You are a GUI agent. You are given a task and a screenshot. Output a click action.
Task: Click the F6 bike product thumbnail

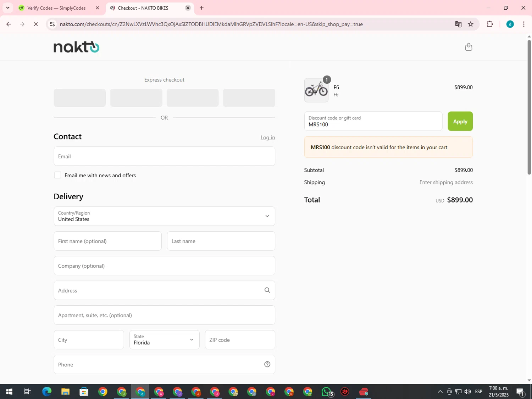(316, 90)
